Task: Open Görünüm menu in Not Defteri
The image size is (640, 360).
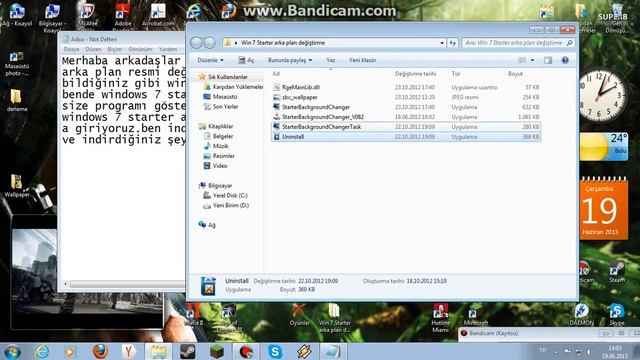Action: (140, 49)
